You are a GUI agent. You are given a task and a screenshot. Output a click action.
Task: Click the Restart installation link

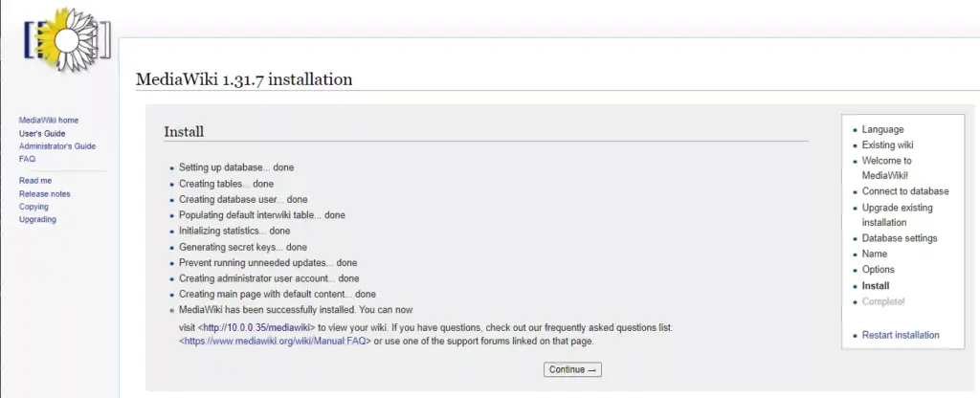[900, 336]
